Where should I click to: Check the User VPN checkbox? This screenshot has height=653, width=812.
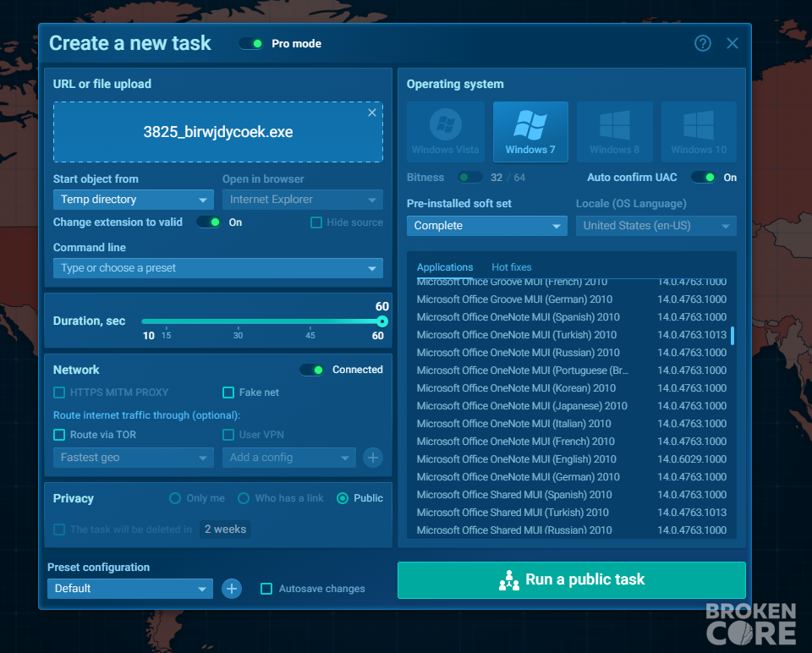point(228,435)
